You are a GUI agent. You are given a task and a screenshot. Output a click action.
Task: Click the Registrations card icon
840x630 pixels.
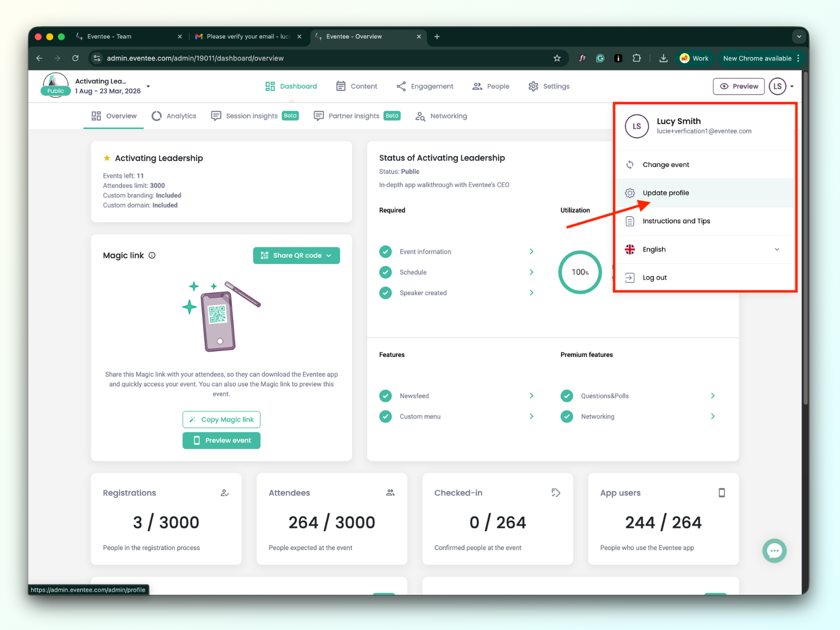pos(225,493)
